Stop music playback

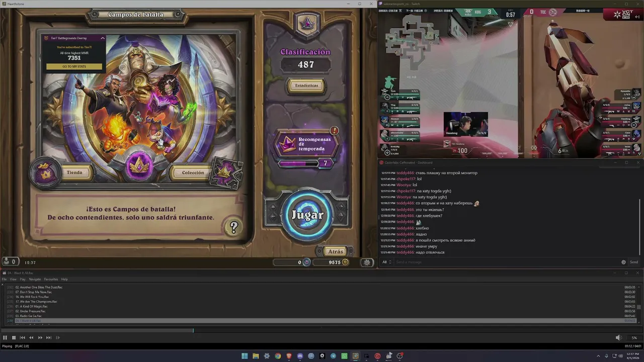[14, 338]
